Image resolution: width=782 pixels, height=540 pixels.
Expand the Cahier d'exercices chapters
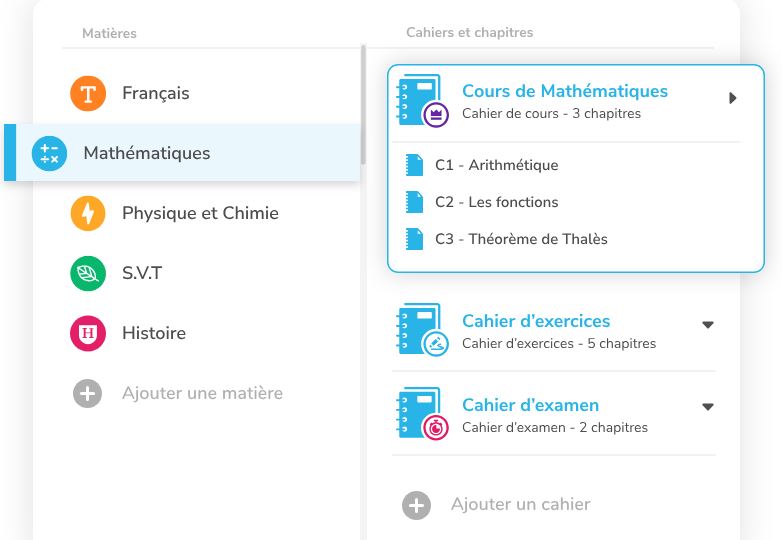708,324
